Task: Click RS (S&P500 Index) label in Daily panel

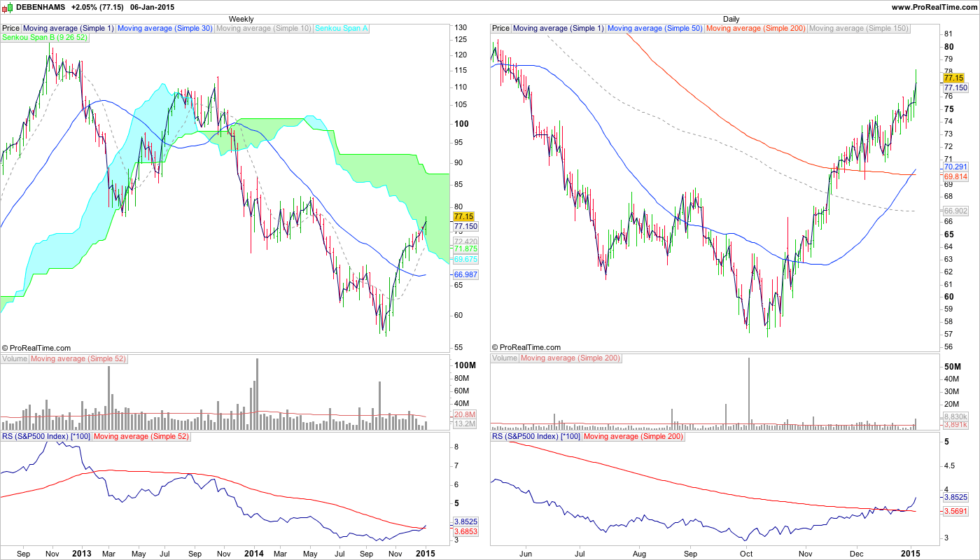Action: (x=535, y=436)
